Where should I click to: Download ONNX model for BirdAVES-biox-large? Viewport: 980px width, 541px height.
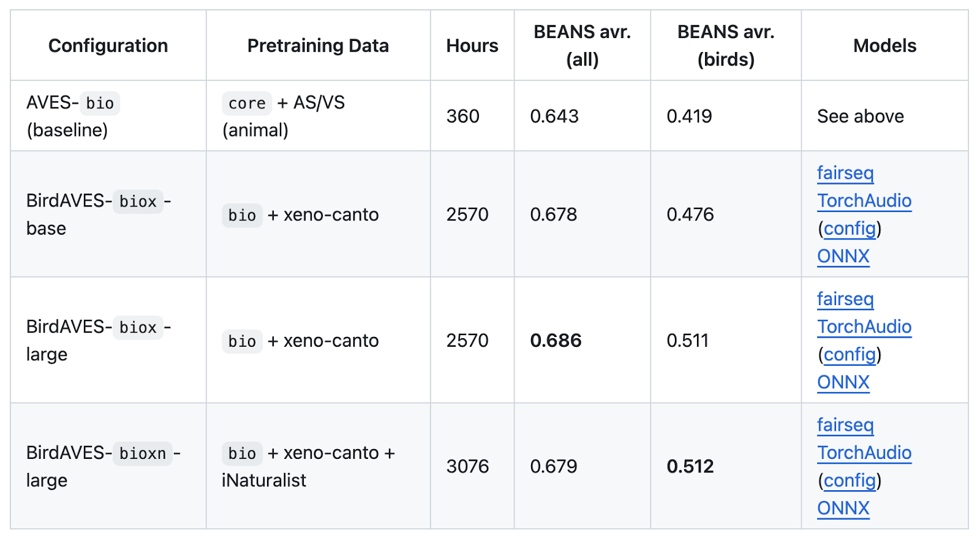(x=843, y=382)
